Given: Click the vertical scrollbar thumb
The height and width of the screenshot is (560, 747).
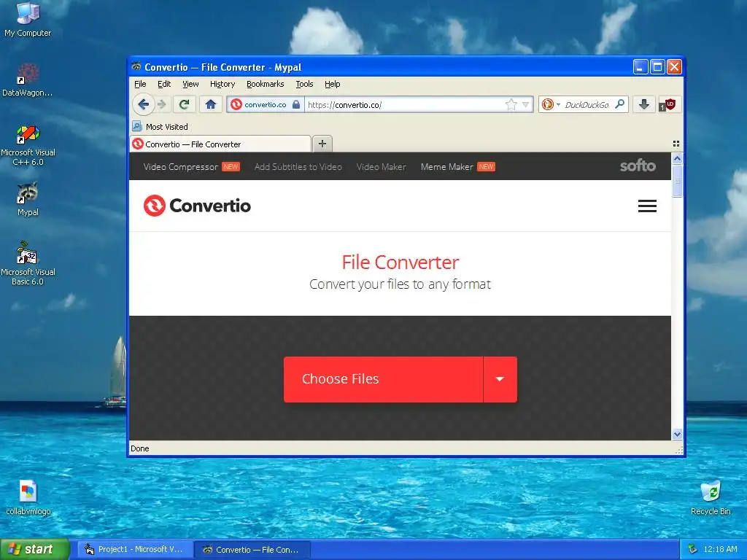Looking at the screenshot, I should click(677, 181).
